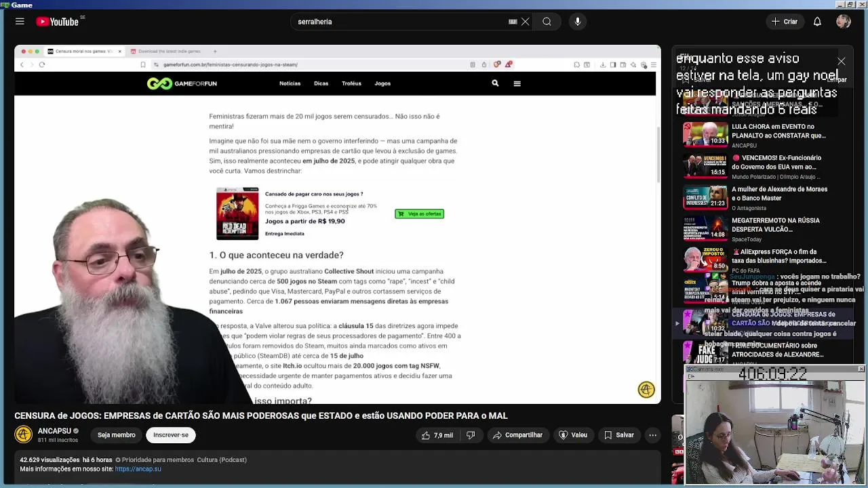Open the YouTube guide hamburger menu
The width and height of the screenshot is (868, 488).
click(20, 22)
